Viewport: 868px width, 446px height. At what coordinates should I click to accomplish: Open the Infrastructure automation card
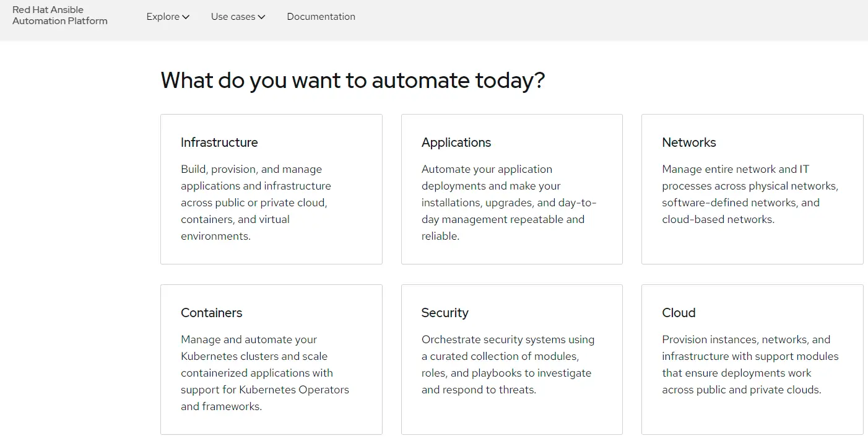pyautogui.click(x=271, y=189)
